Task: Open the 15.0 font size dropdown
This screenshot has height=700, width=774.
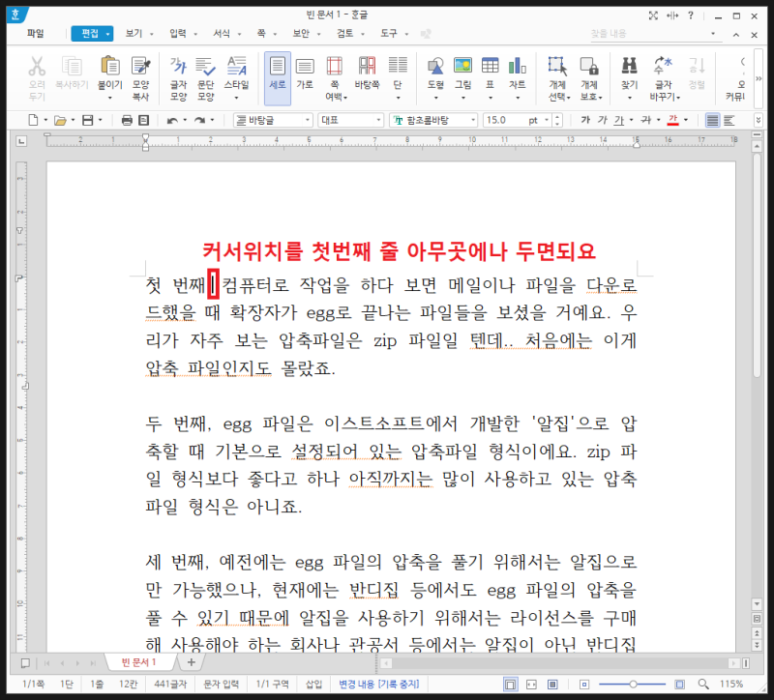Action: pyautogui.click(x=547, y=120)
